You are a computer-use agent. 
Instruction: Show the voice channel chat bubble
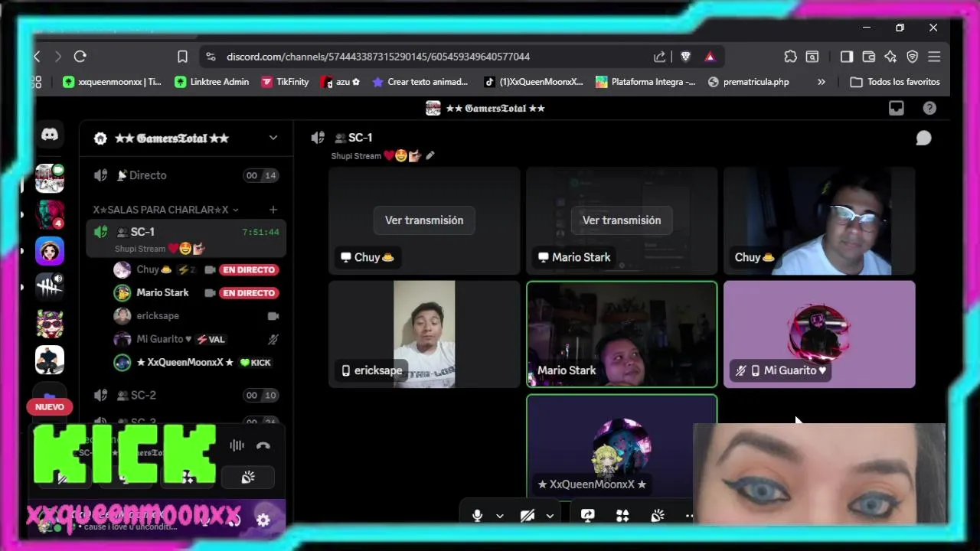(x=924, y=138)
